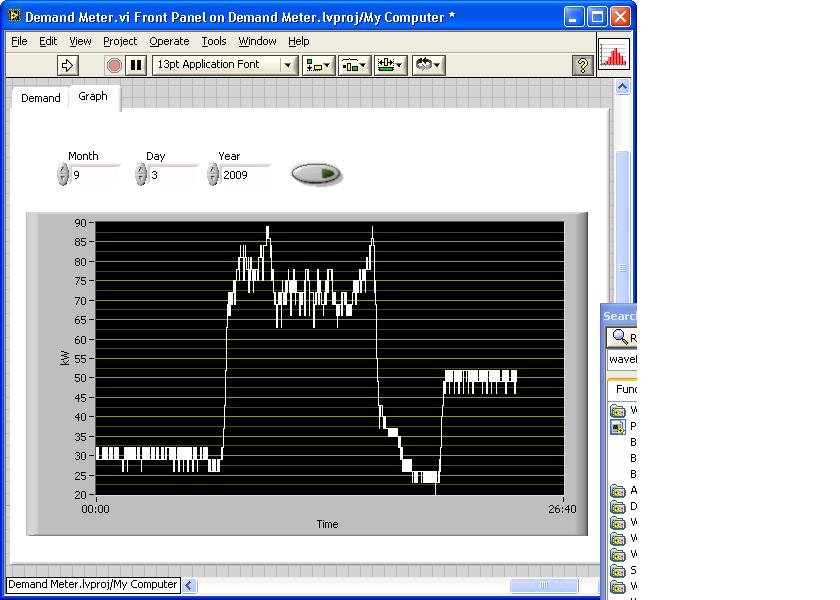Screen dimensions: 840x600
Task: Click the horizontal scrollbar thumb
Action: point(544,586)
